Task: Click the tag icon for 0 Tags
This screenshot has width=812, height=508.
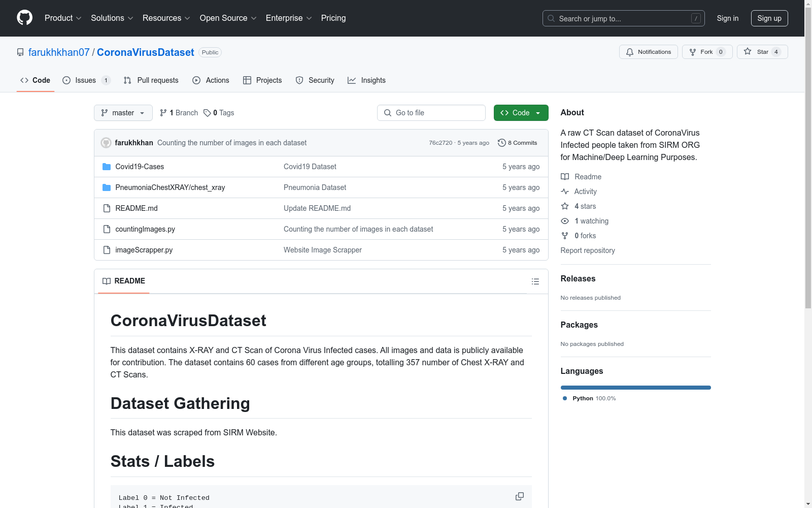Action: coord(207,113)
